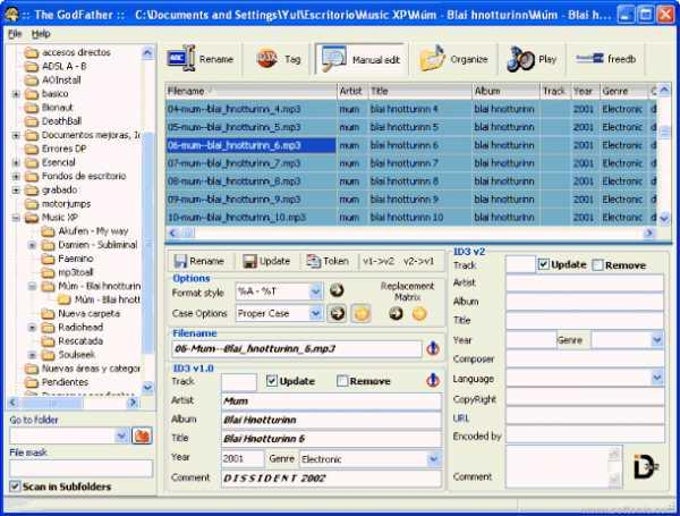Click the ID3 v1.0 Comment field
Image resolution: width=680 pixels, height=516 pixels.
(331, 478)
